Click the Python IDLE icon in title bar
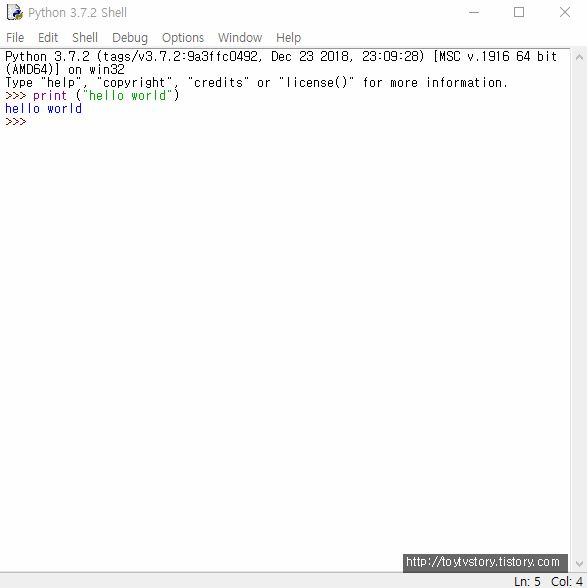This screenshot has width=587, height=588. click(x=15, y=12)
